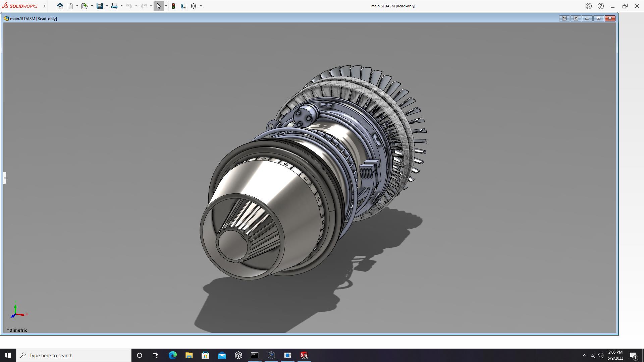Expand SolidWorks menu arrow beside logo
The image size is (644, 362).
[x=45, y=6]
